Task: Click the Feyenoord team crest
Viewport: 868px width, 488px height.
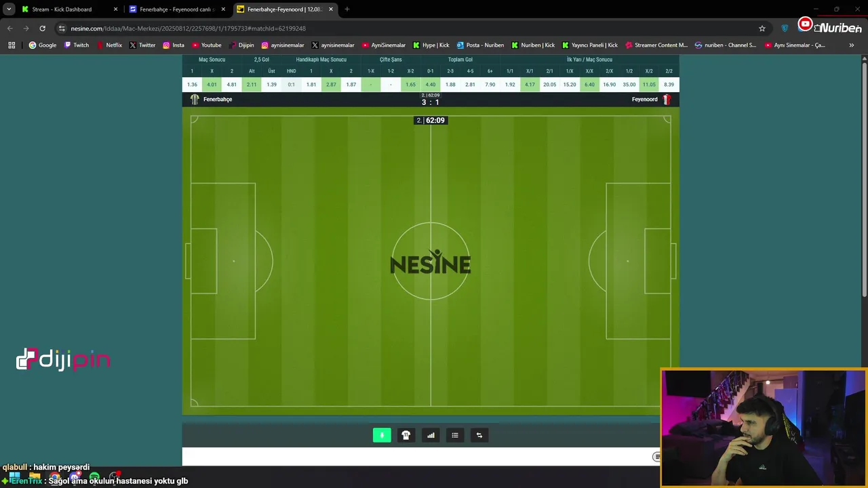Action: pos(667,100)
